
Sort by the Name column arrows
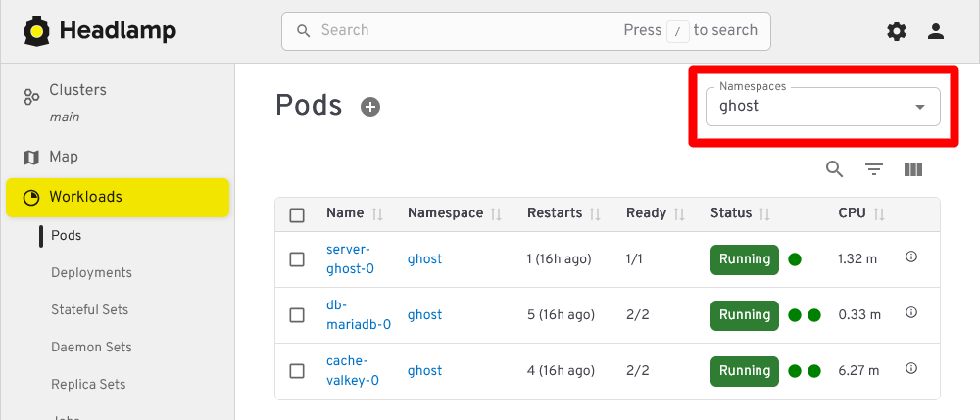pyautogui.click(x=377, y=214)
